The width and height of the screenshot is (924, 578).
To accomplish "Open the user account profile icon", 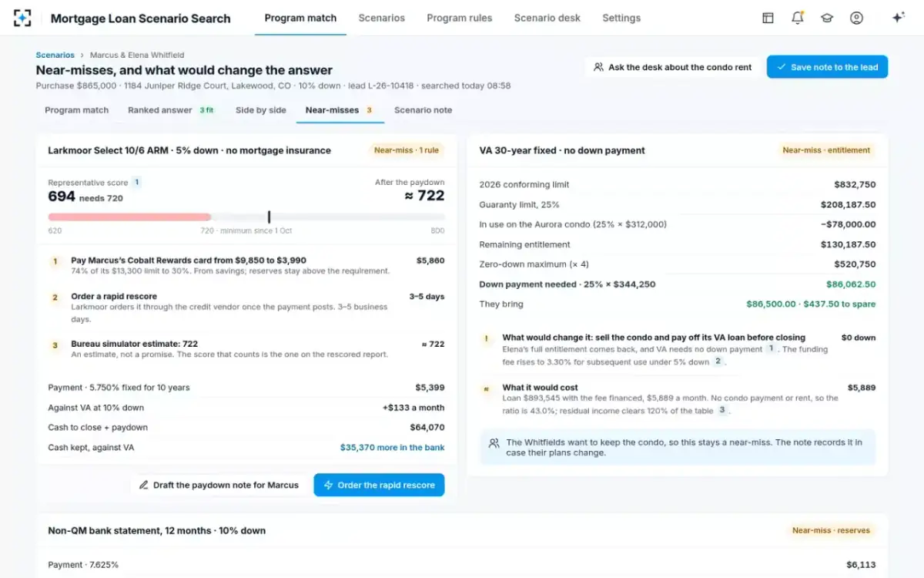I will 856,18.
